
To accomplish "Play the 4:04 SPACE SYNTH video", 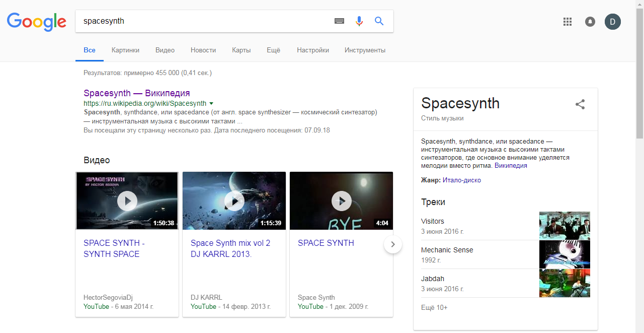I will point(342,201).
